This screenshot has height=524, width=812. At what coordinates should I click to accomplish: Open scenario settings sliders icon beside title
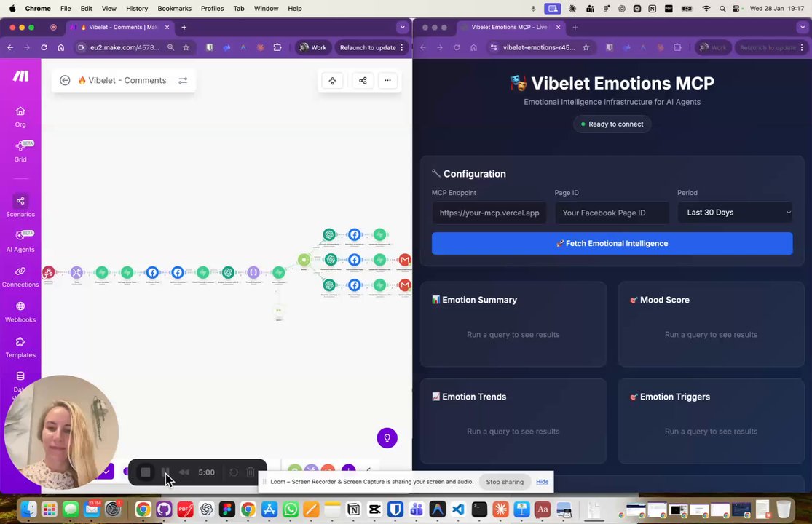tap(183, 80)
